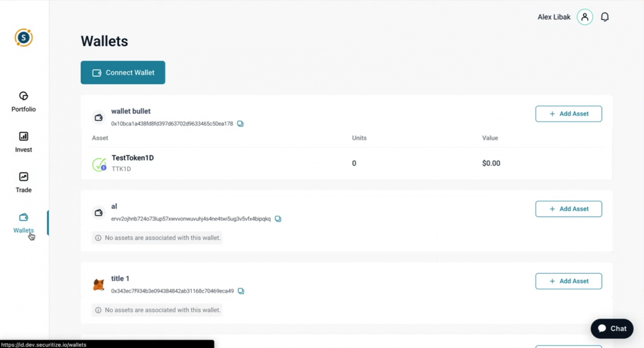This screenshot has height=348, width=644.
Task: Click the Connect Wallet button
Action: pos(122,72)
